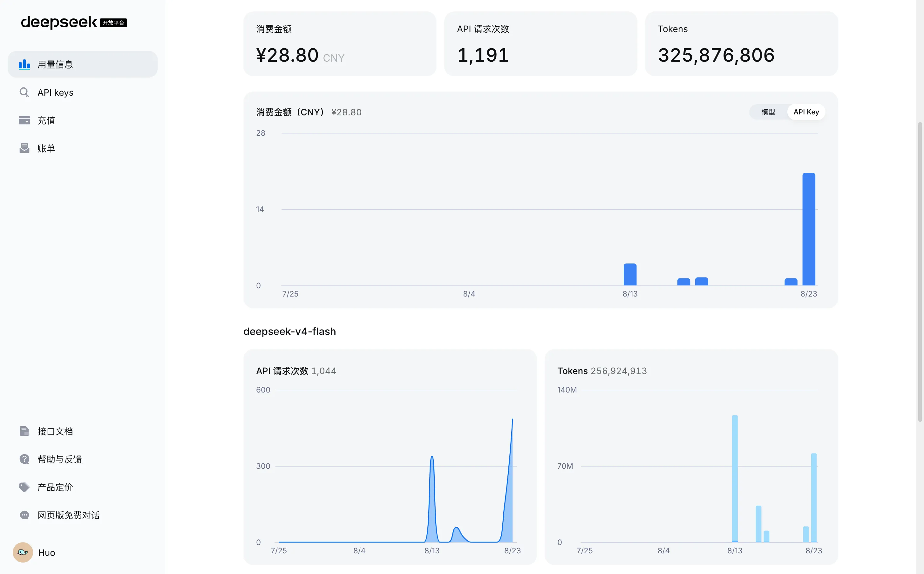Click the Tokens total 325,876,806

point(716,55)
